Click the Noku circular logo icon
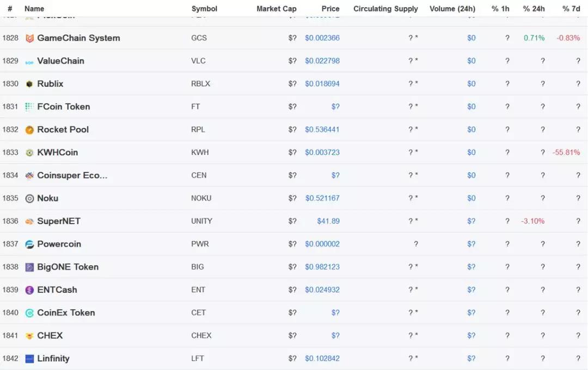The width and height of the screenshot is (588, 370). click(29, 198)
